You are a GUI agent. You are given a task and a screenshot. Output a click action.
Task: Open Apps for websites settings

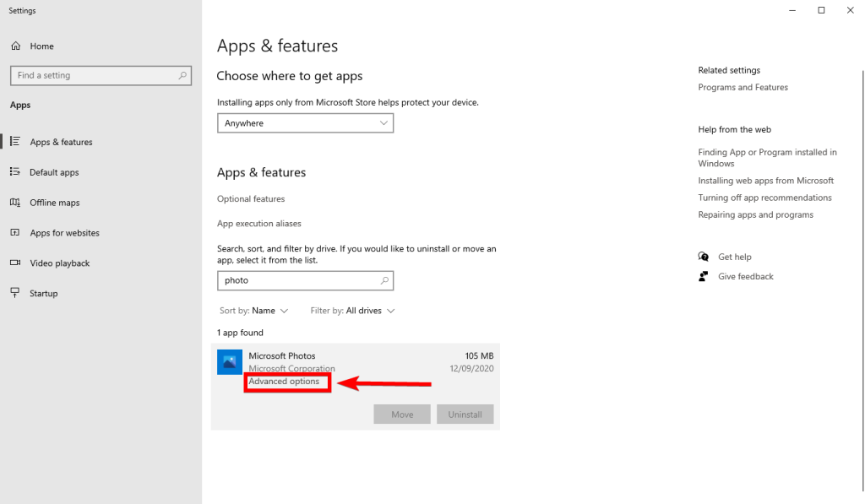(x=15, y=233)
